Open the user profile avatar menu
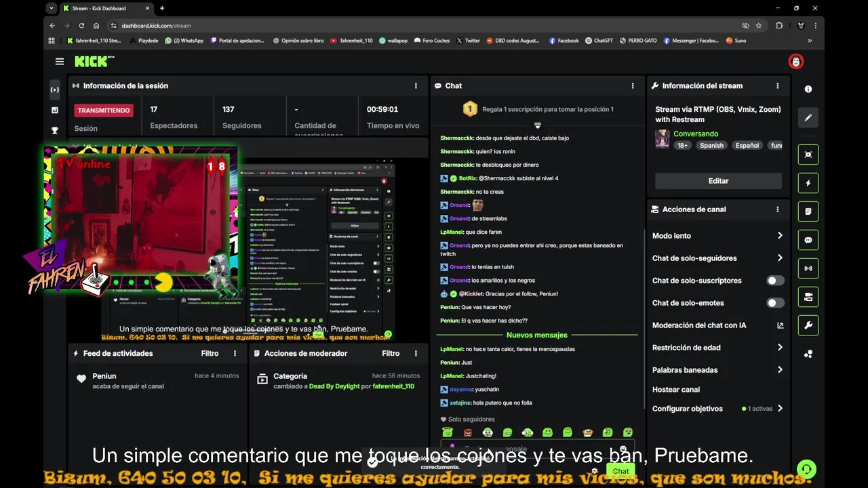868x488 pixels. tap(795, 62)
